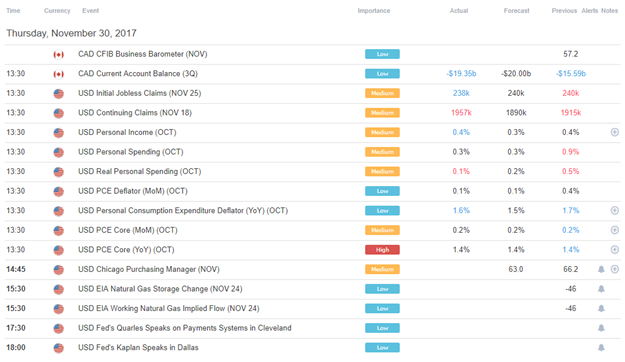Click the US flag beside PCE Core (YoY)
Viewport: 625px width, 362px height.
(59, 250)
